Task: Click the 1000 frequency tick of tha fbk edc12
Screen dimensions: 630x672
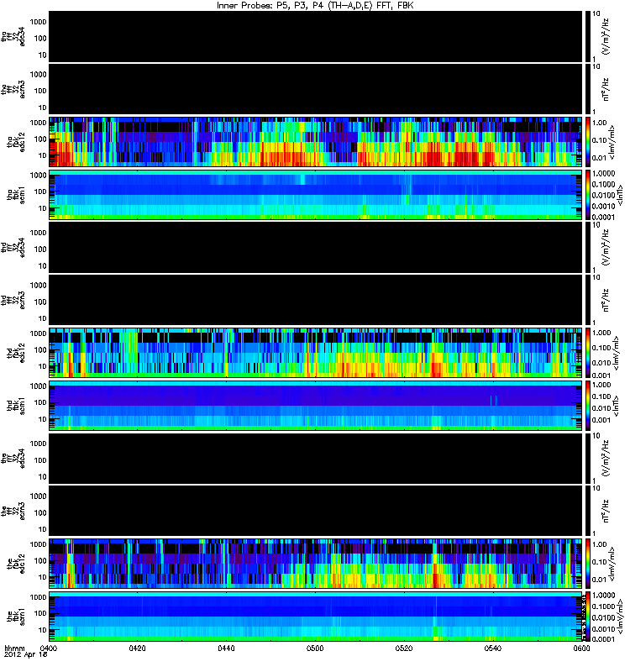Action: click(x=38, y=123)
